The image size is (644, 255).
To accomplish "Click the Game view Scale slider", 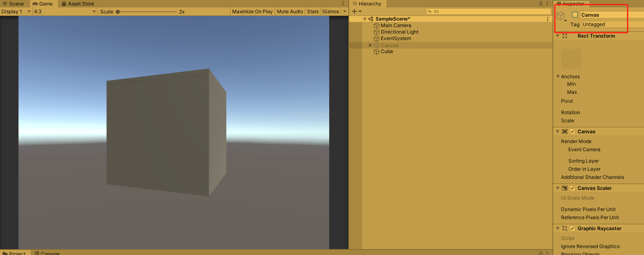I will (x=147, y=12).
